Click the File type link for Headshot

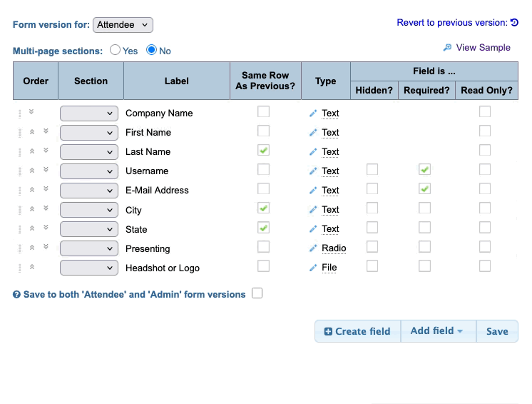pyautogui.click(x=329, y=268)
